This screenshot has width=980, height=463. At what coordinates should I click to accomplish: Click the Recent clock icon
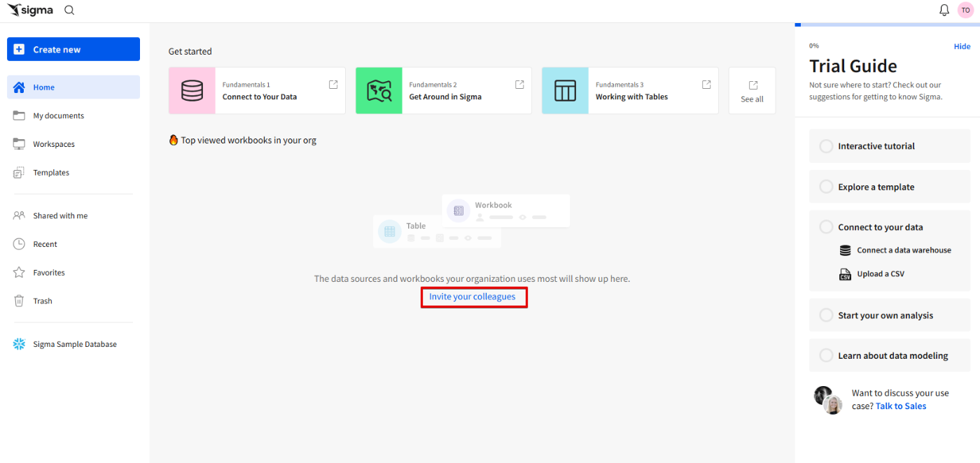coord(19,244)
